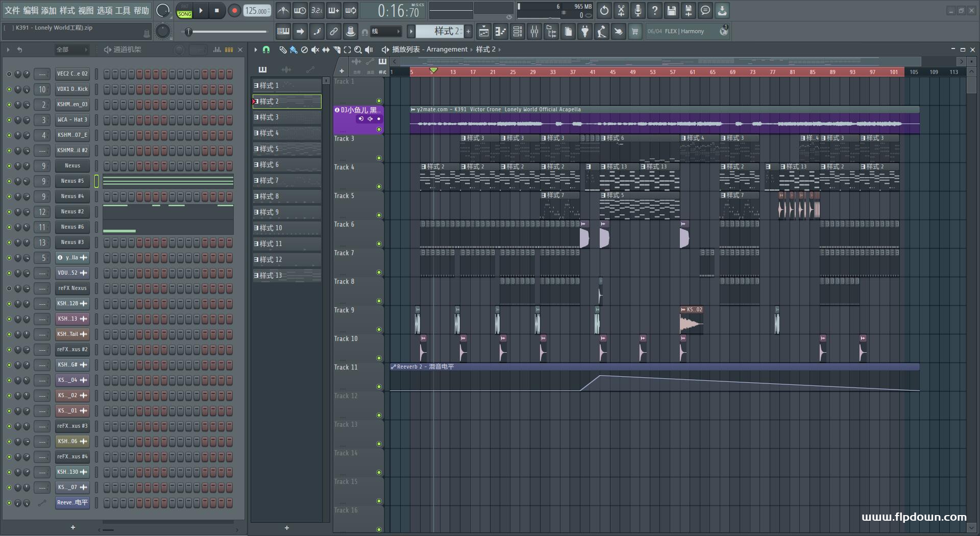Open the tempo tapper icon
Screen dimensions: 980x536
pos(602,31)
